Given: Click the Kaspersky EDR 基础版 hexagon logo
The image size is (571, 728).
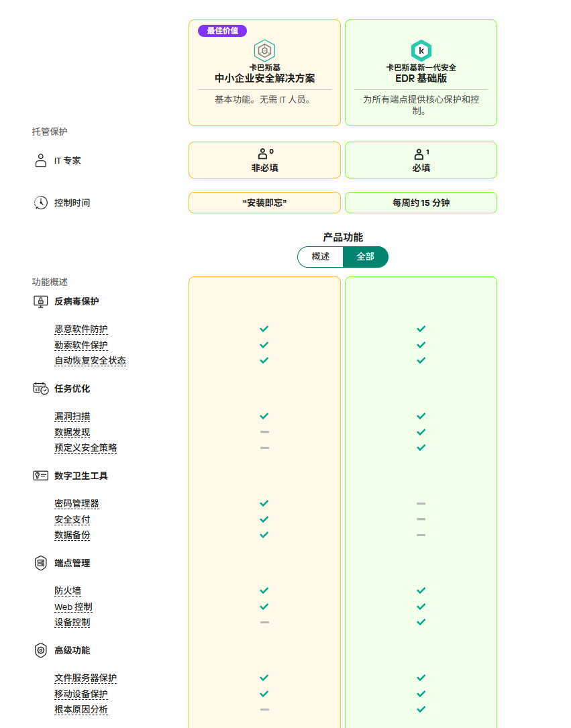Looking at the screenshot, I should (421, 50).
